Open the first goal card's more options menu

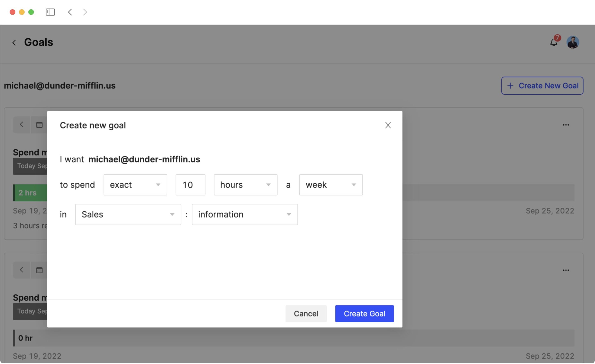click(x=566, y=125)
